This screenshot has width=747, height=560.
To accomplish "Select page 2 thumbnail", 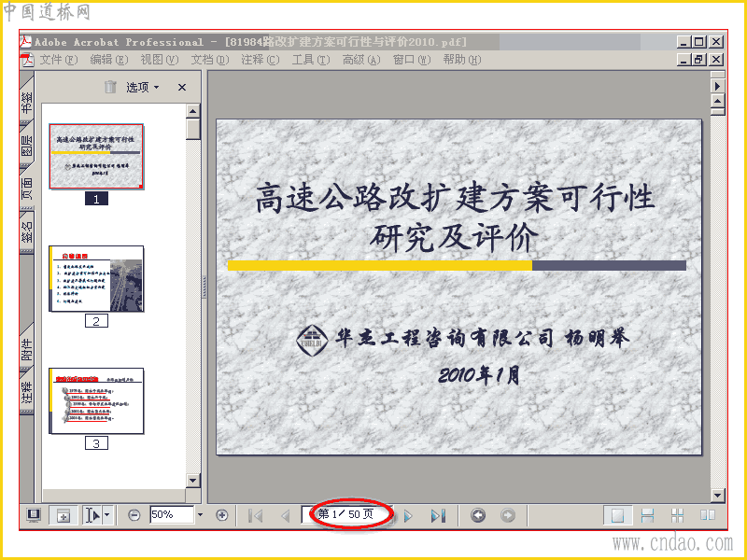I will pos(96,279).
